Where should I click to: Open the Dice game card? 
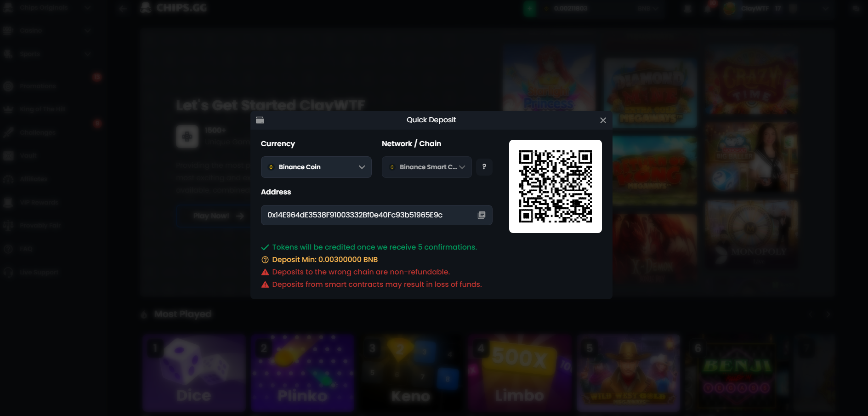(193, 372)
